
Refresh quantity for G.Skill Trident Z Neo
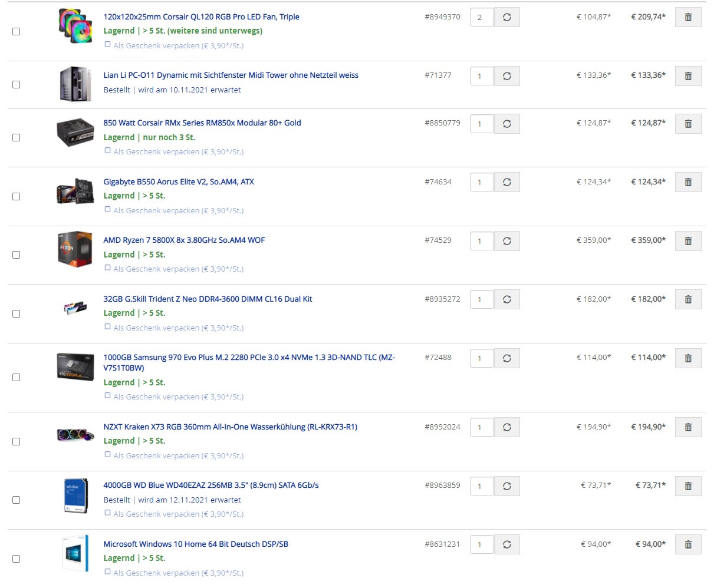click(507, 299)
